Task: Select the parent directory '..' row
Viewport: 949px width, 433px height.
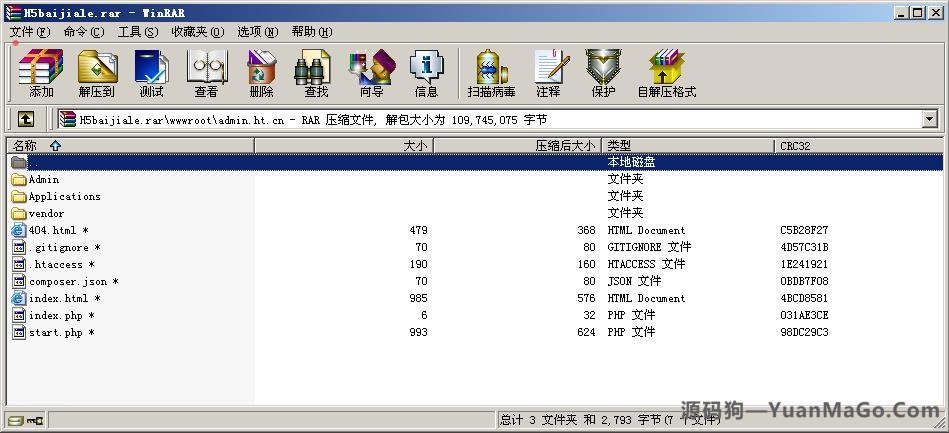Action: (x=474, y=162)
